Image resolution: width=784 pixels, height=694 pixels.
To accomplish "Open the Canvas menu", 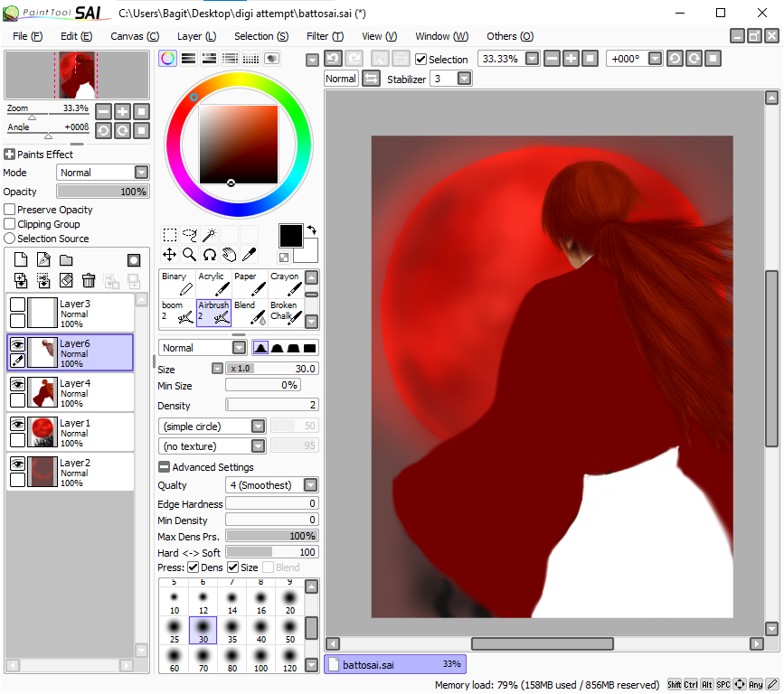I will tap(135, 36).
